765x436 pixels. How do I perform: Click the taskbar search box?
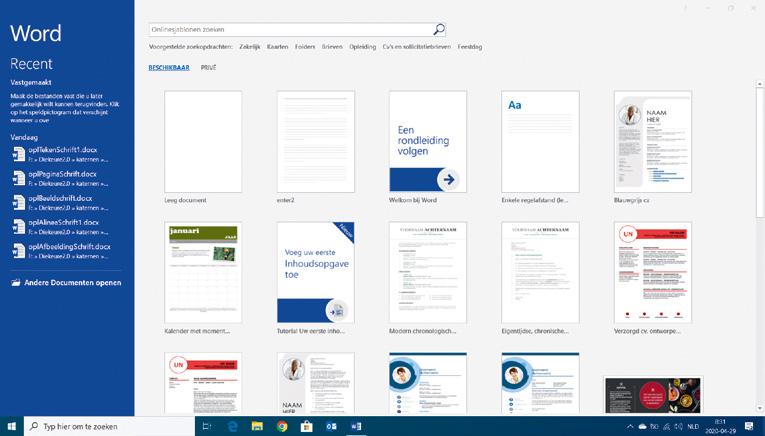[109, 426]
